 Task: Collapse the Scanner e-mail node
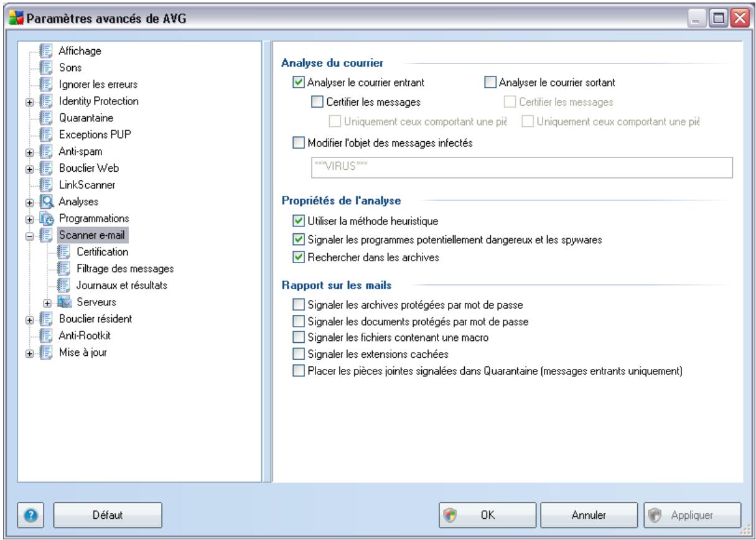pyautogui.click(x=29, y=235)
